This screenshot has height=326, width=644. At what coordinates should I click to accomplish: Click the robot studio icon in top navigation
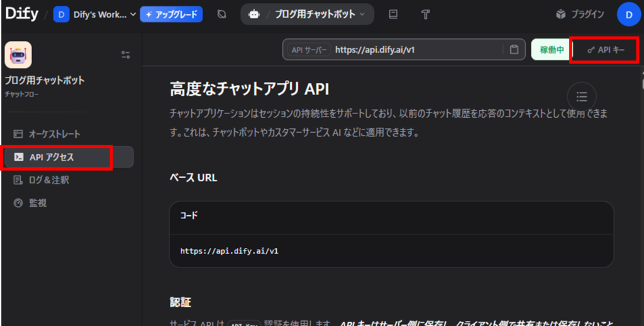pos(254,14)
